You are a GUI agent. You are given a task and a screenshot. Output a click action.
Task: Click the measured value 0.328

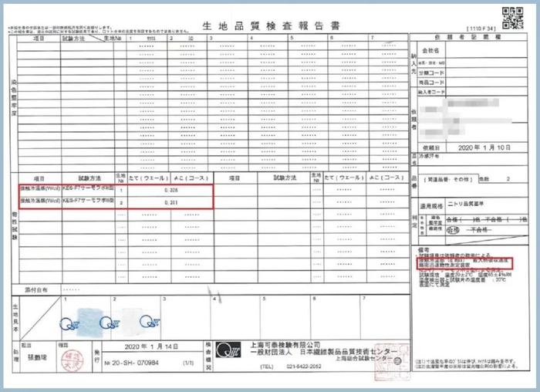[170, 190]
